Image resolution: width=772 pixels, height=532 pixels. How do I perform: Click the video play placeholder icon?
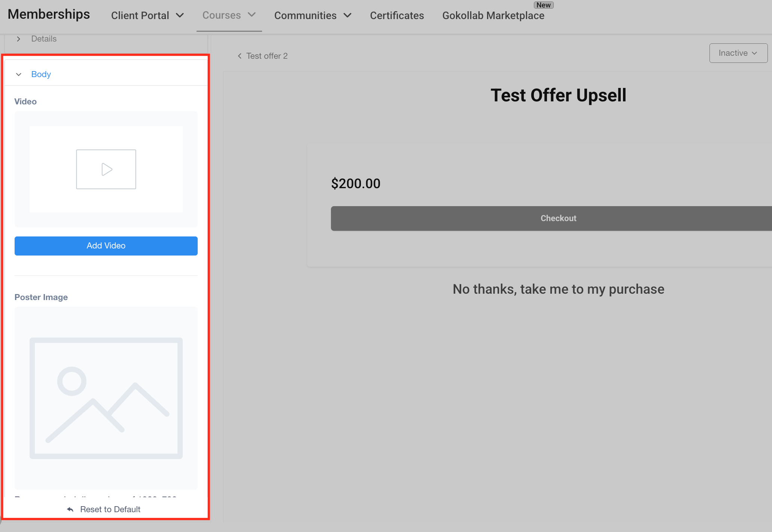tap(106, 169)
